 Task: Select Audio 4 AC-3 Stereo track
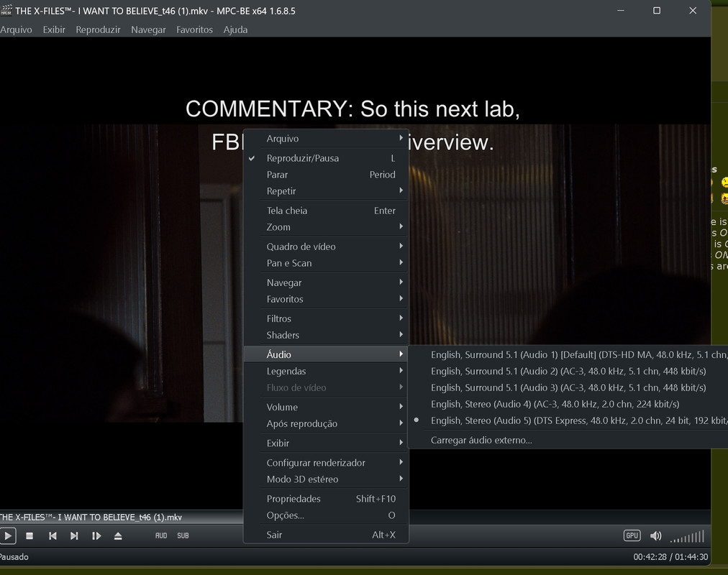tap(568, 404)
